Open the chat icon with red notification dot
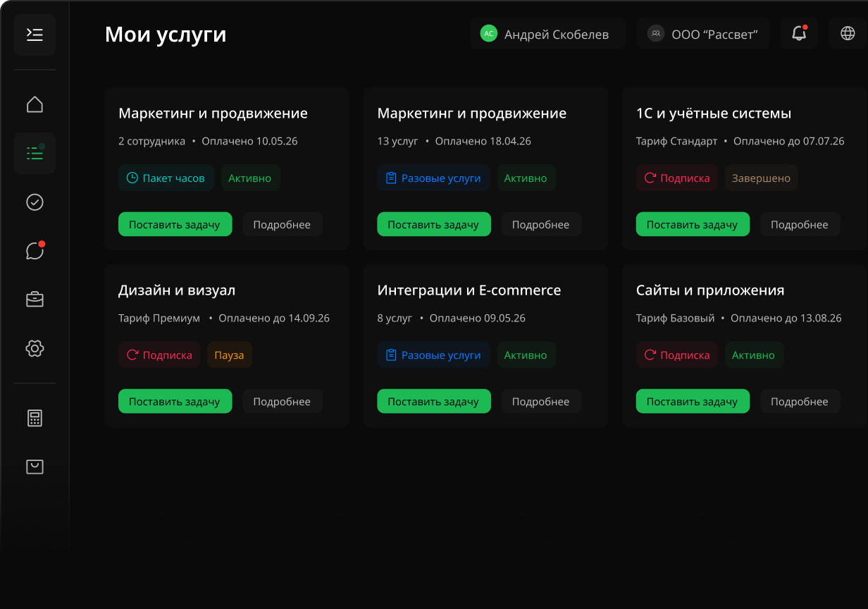Image resolution: width=868 pixels, height=609 pixels. click(35, 251)
